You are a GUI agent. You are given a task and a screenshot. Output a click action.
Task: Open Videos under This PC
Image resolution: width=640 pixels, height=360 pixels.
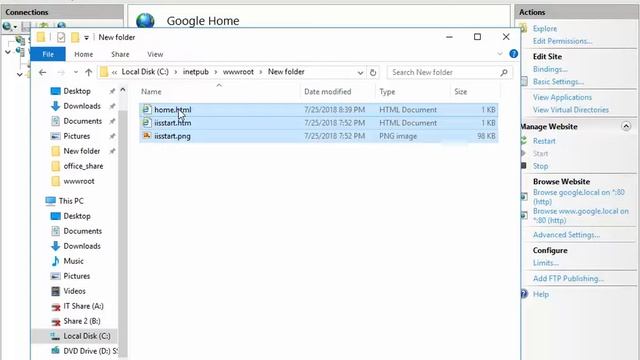tap(74, 291)
